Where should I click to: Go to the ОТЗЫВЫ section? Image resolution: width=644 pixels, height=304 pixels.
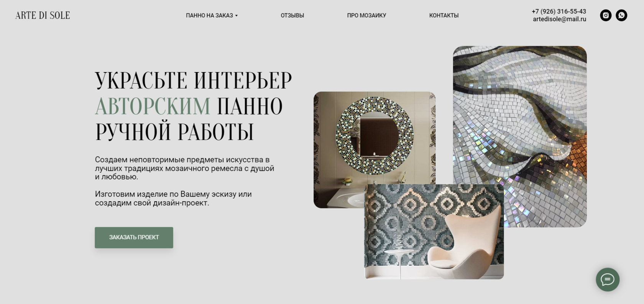click(292, 15)
